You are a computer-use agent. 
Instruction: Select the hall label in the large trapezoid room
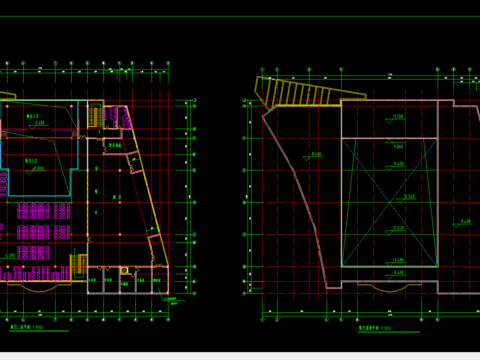(117, 197)
